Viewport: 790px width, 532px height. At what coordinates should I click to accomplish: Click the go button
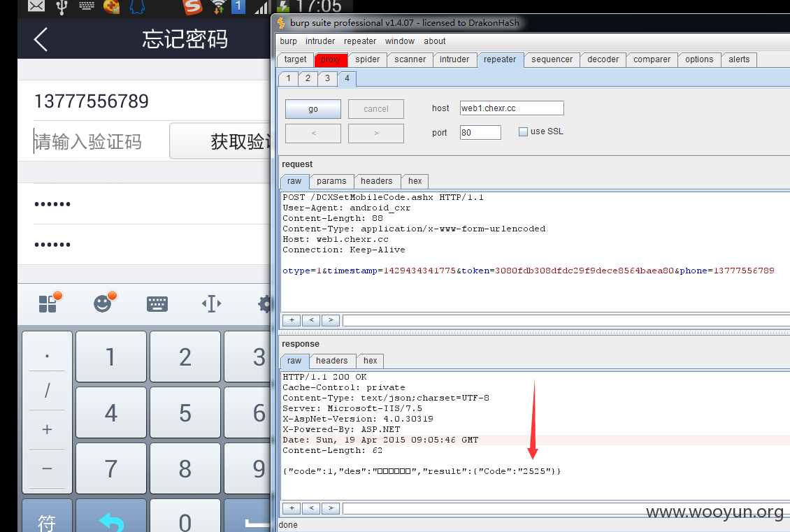click(313, 109)
